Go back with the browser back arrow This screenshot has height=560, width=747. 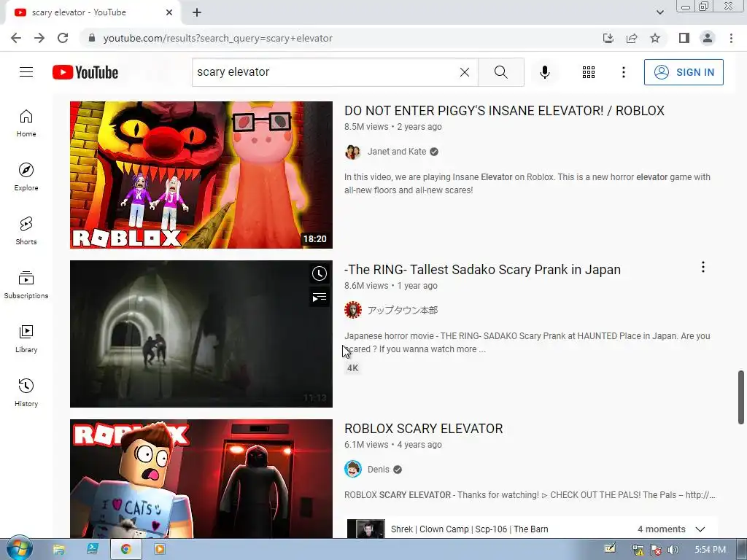pyautogui.click(x=16, y=38)
